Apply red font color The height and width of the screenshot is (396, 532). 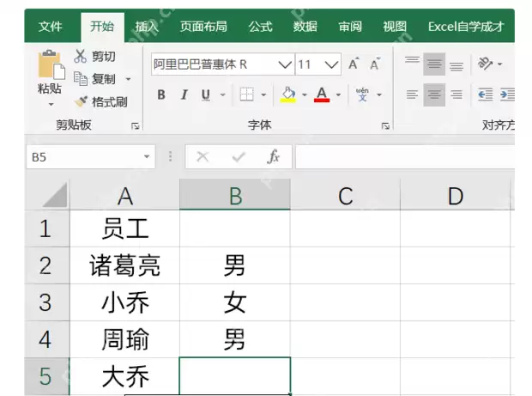pos(322,94)
